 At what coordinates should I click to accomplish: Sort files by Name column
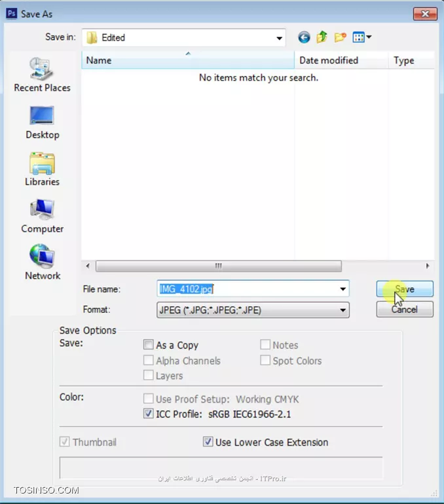[x=188, y=60]
